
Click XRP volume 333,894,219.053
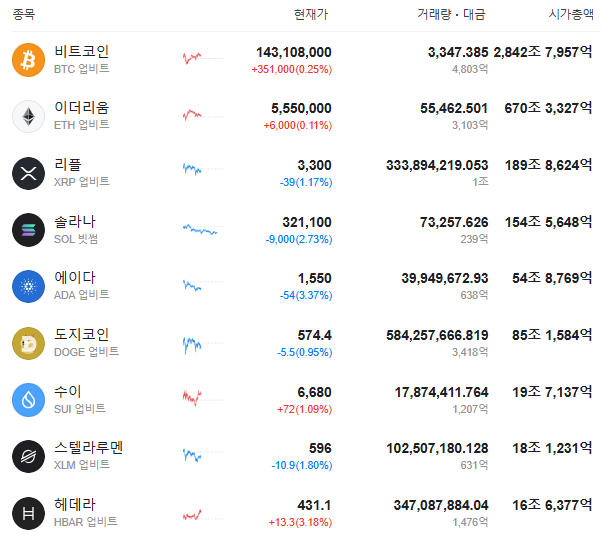437,165
